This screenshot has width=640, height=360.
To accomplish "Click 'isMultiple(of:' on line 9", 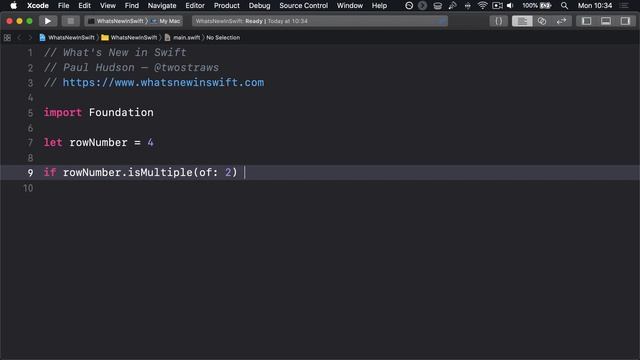I will 173,172.
